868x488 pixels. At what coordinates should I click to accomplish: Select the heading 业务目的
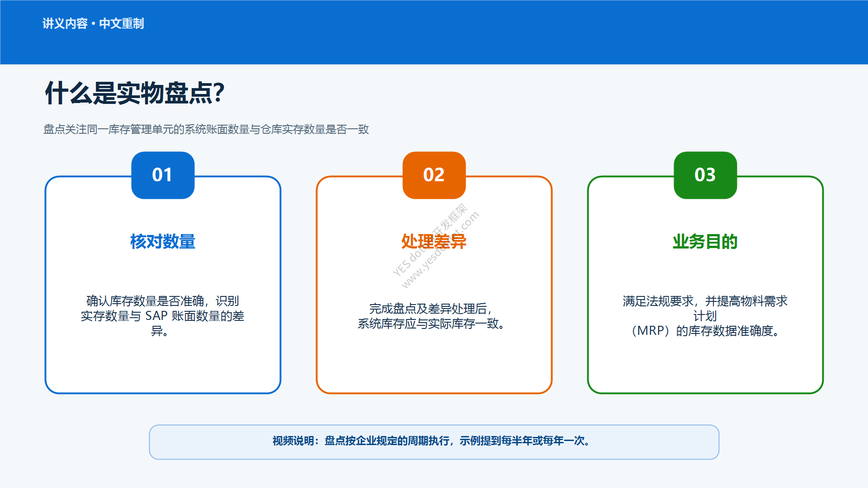[705, 242]
